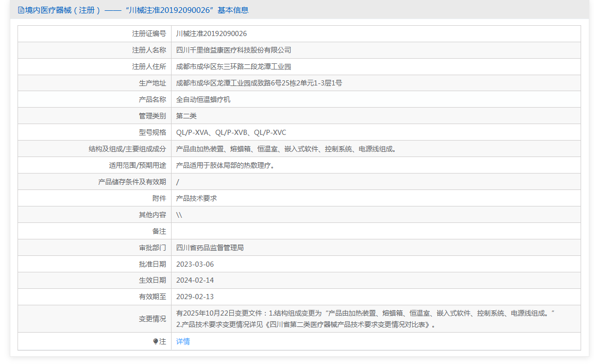Click the 附件 label
594x364 pixels.
pyautogui.click(x=159, y=199)
